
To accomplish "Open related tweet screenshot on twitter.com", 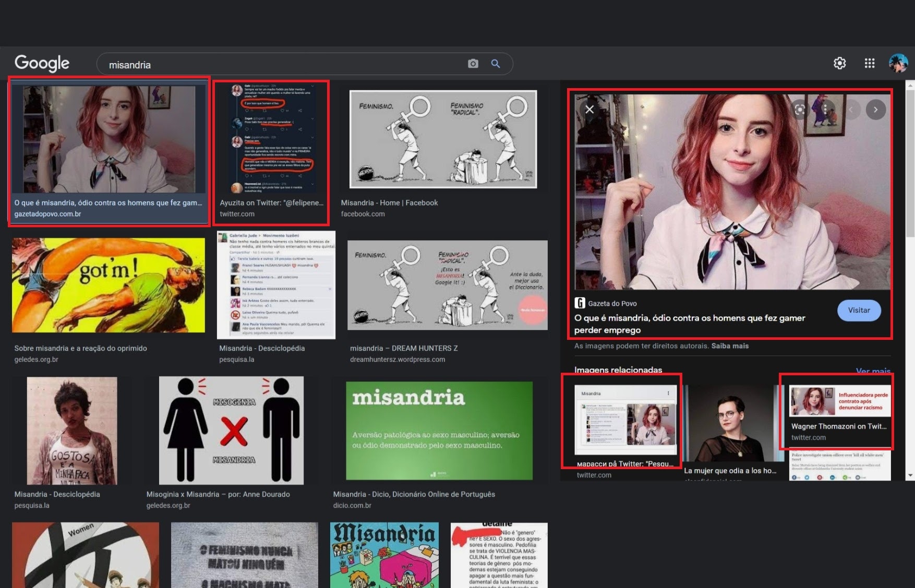I will coord(625,420).
